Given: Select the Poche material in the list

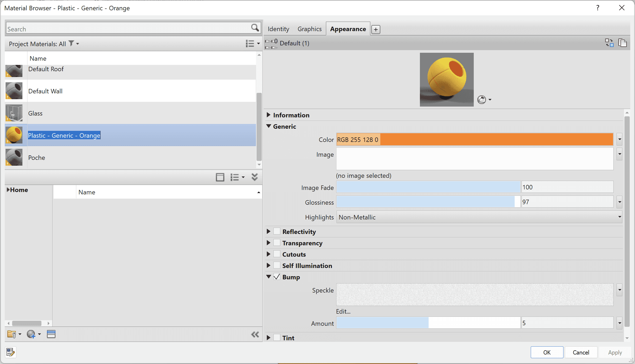Looking at the screenshot, I should pyautogui.click(x=37, y=157).
